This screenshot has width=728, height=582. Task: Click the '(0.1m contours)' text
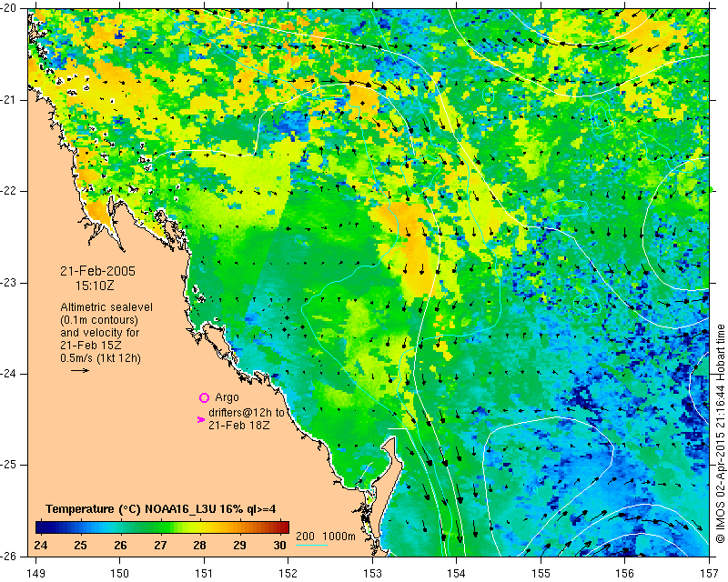tap(99, 320)
